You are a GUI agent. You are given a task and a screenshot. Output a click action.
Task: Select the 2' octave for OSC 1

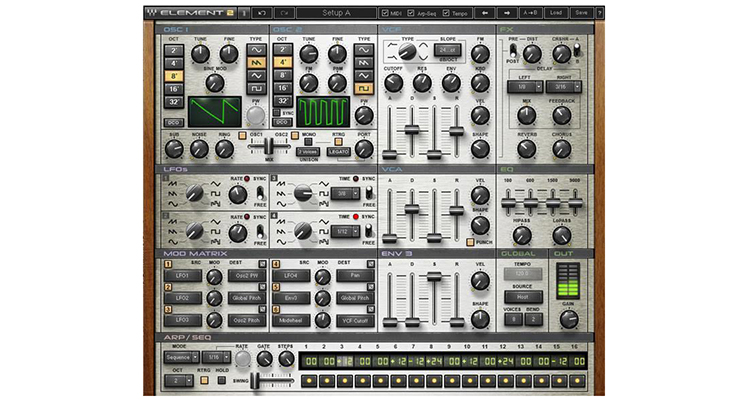point(174,51)
